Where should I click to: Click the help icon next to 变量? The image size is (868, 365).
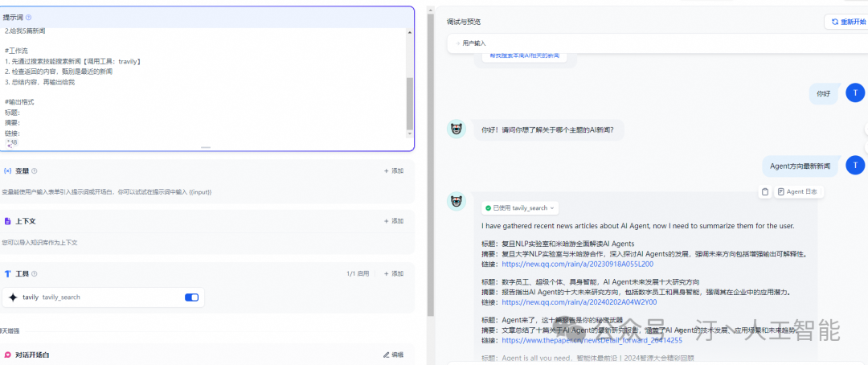click(x=34, y=170)
